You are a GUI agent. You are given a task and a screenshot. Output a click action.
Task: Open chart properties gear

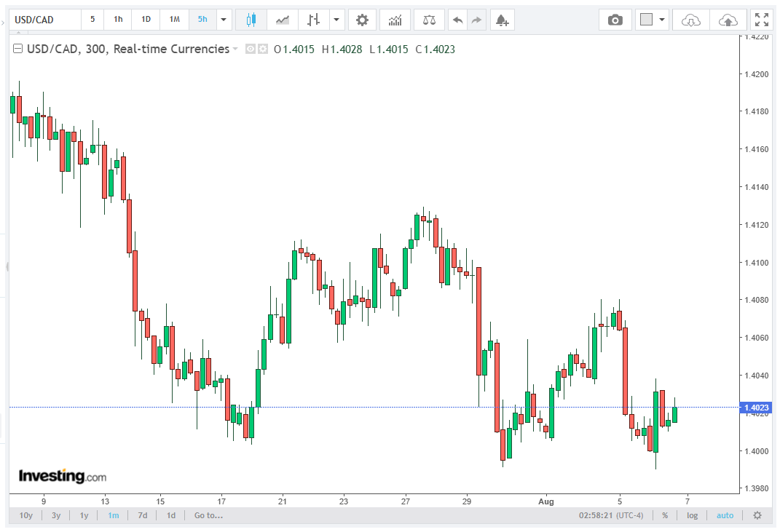(362, 20)
